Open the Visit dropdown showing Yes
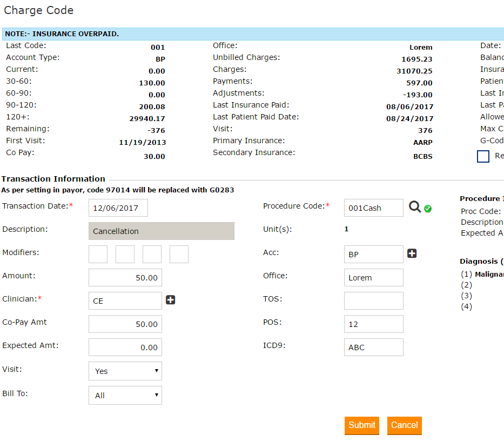The width and height of the screenshot is (504, 448). point(125,371)
